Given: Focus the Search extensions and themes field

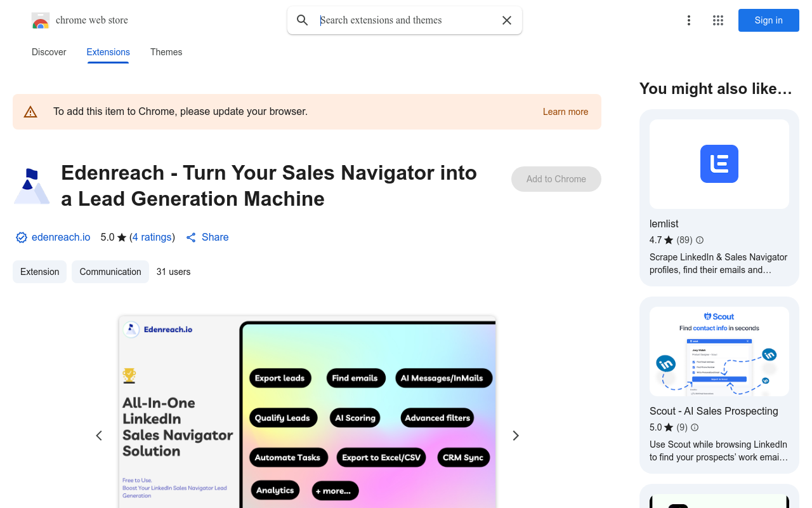Looking at the screenshot, I should 406,20.
